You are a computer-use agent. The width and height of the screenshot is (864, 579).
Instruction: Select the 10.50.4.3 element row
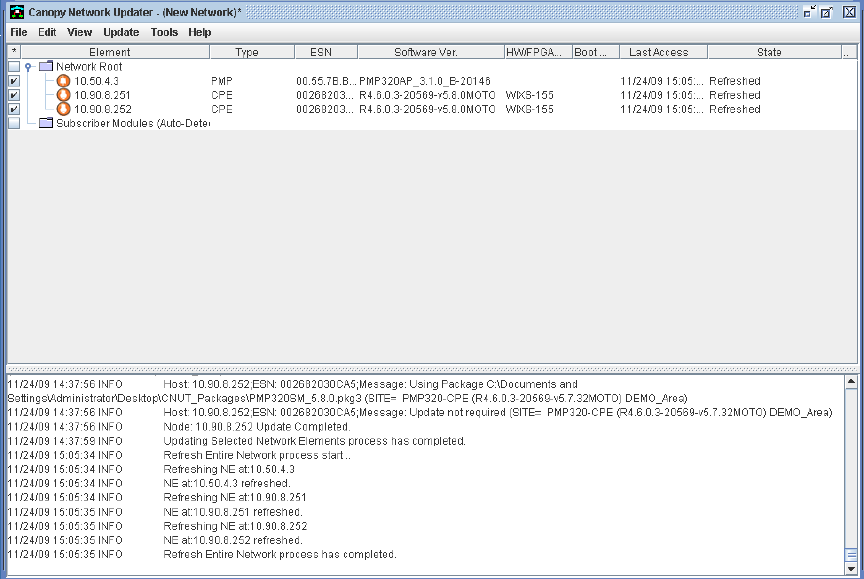[x=431, y=81]
